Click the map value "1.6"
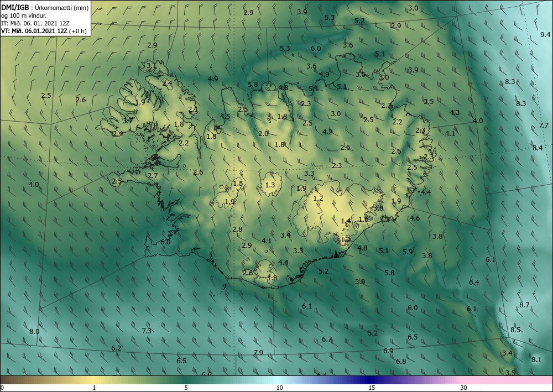 click(x=363, y=219)
